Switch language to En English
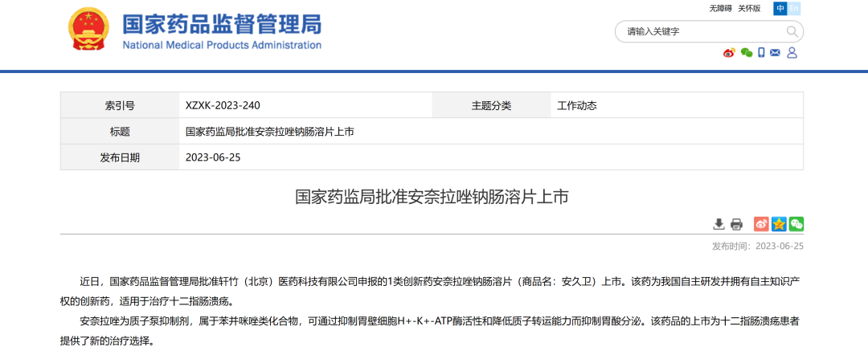The image size is (868, 355). tap(794, 8)
